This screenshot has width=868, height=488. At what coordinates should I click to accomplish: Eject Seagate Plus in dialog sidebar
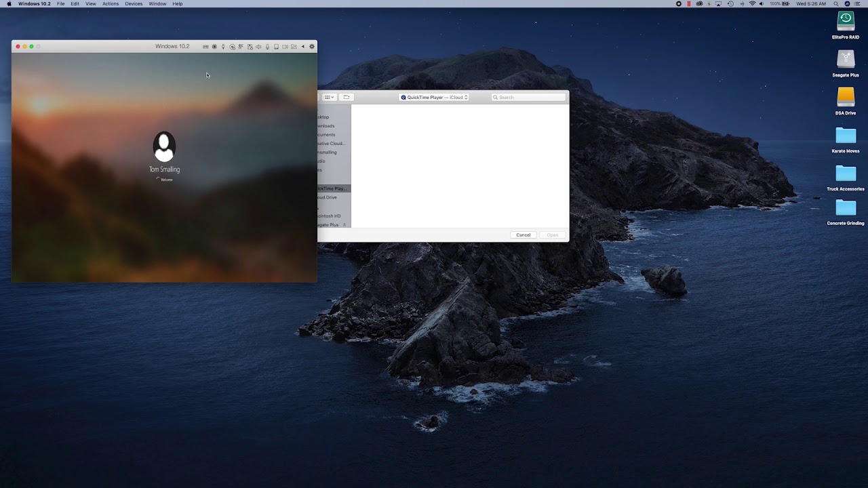coord(344,225)
